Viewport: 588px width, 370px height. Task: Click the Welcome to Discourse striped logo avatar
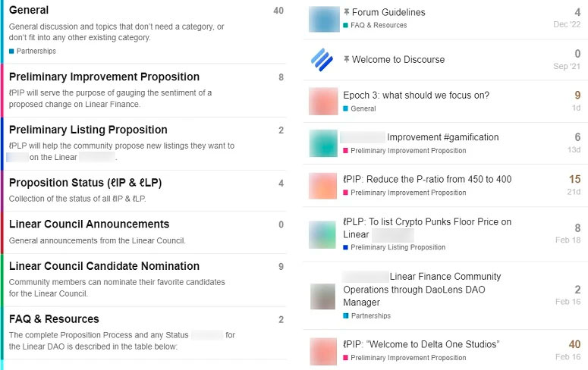click(x=323, y=60)
